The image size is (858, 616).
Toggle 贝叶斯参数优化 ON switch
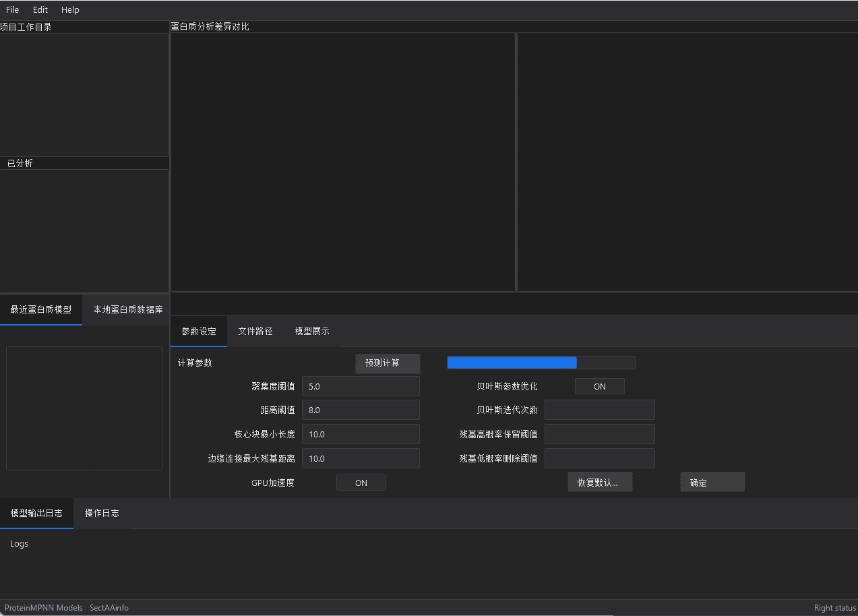click(599, 386)
